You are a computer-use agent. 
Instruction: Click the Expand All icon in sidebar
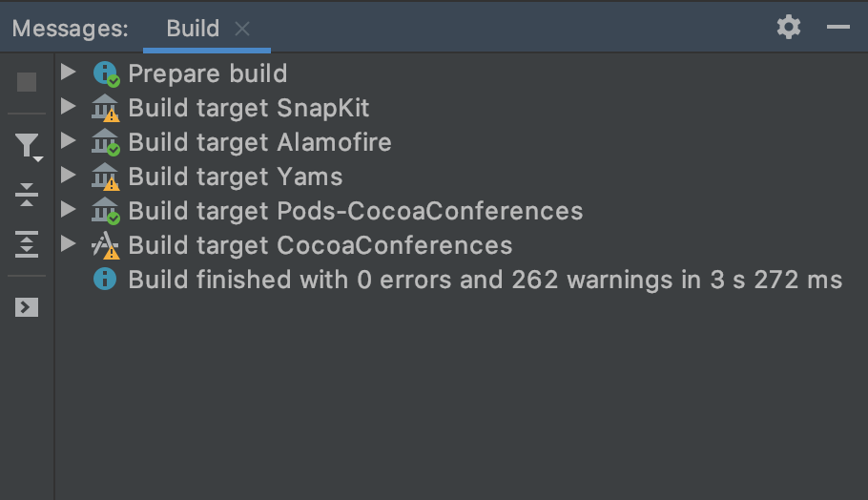[x=27, y=243]
